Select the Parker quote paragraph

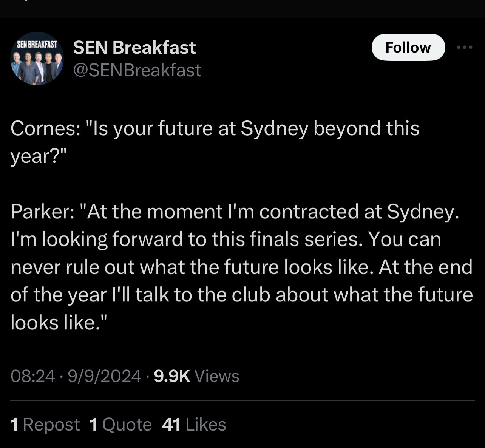tap(242, 267)
